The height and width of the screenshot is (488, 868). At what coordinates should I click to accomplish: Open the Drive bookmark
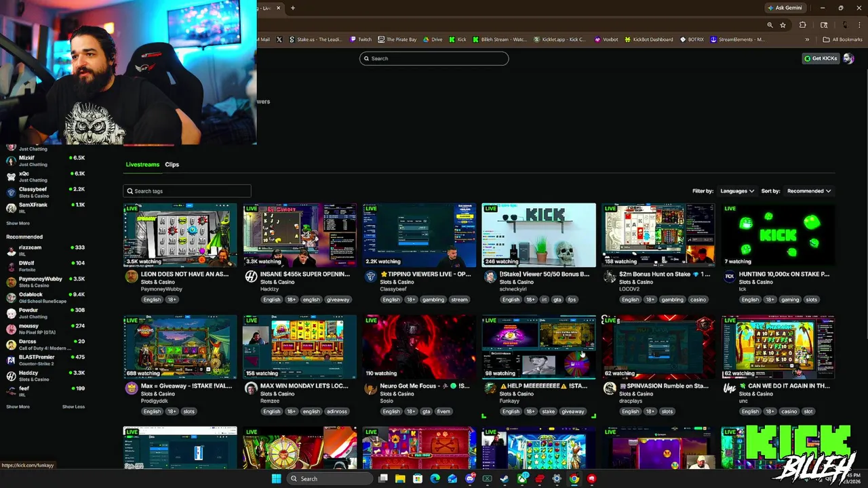433,39
